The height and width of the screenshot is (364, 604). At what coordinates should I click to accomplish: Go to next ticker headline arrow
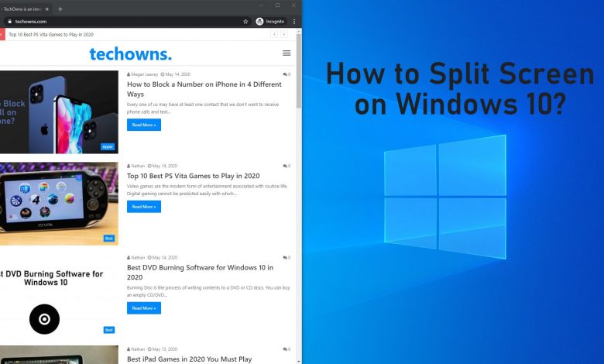284,34
